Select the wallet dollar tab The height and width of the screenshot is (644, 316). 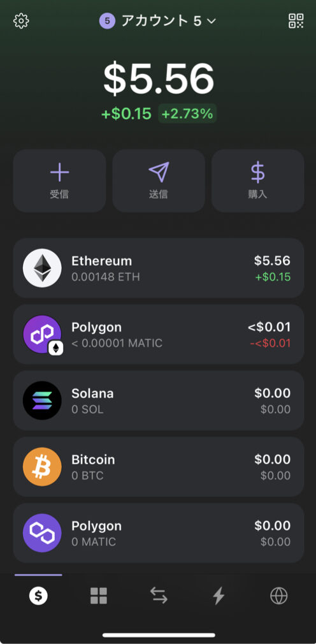tap(38, 596)
